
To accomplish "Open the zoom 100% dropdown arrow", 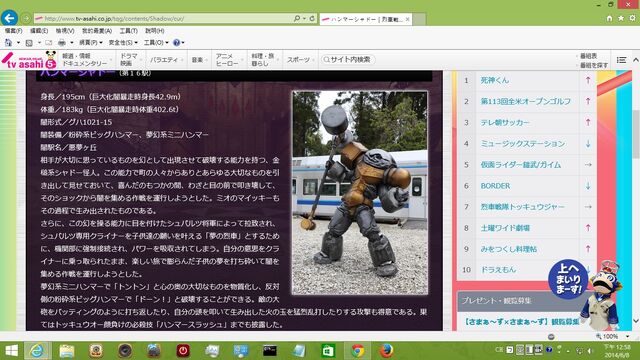I will pyautogui.click(x=627, y=336).
